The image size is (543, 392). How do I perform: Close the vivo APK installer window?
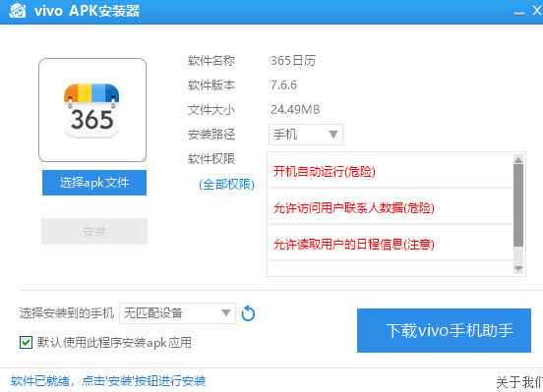click(x=537, y=11)
